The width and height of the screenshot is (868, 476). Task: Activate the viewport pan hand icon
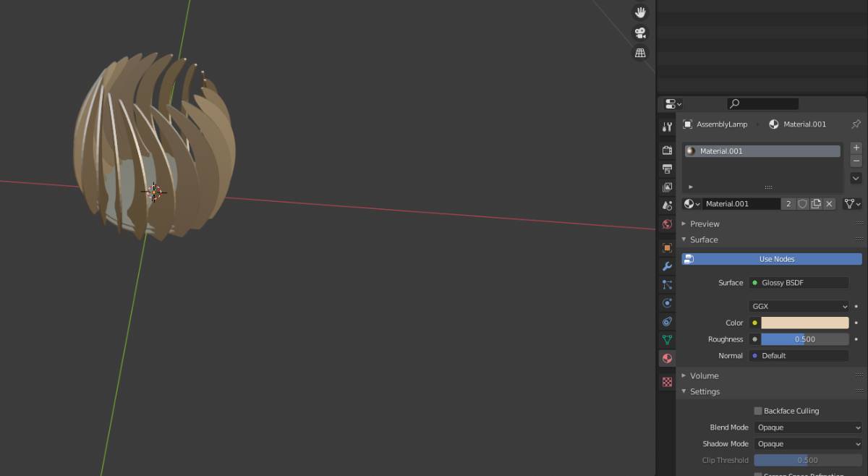(x=640, y=12)
